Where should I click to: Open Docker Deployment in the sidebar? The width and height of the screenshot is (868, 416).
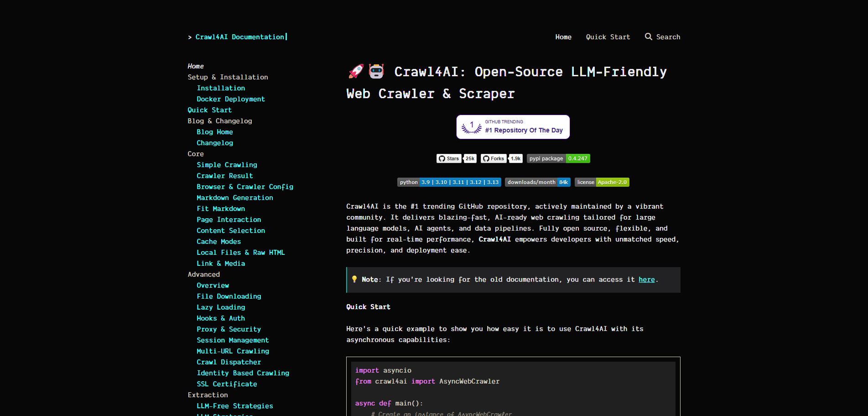[230, 99]
